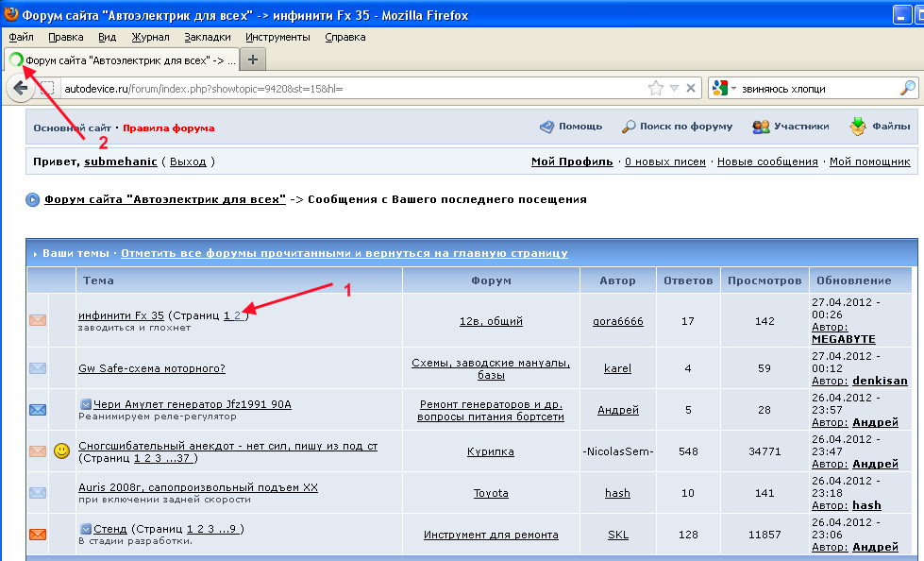
Task: Open the search engine selector dropdown
Action: coord(724,89)
